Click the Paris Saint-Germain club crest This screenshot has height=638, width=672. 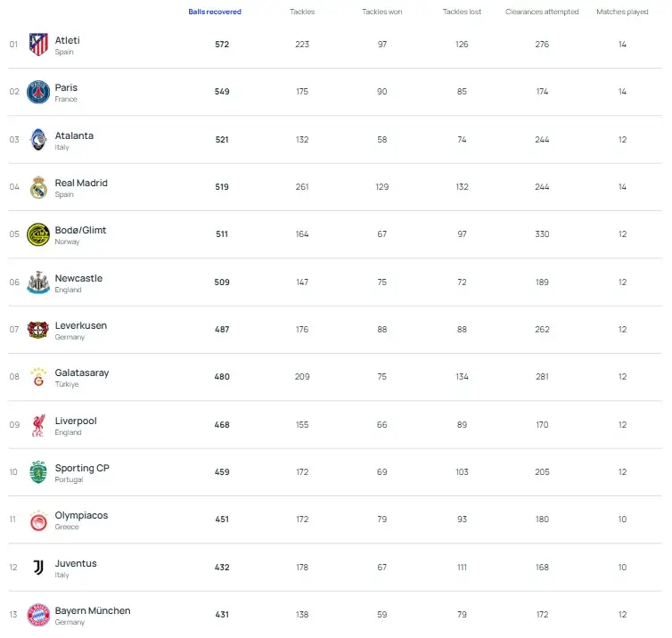click(x=38, y=92)
